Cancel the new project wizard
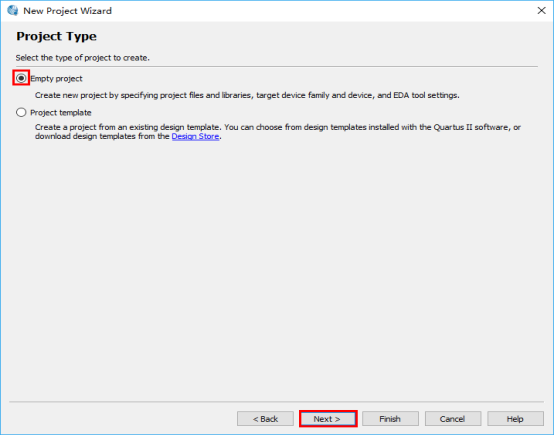Image resolution: width=554 pixels, height=435 pixels. [x=453, y=419]
